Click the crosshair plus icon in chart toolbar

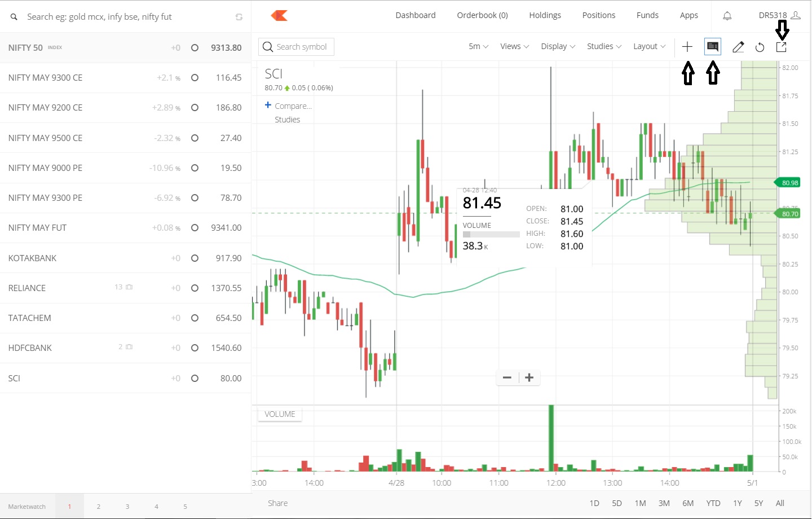click(x=687, y=47)
